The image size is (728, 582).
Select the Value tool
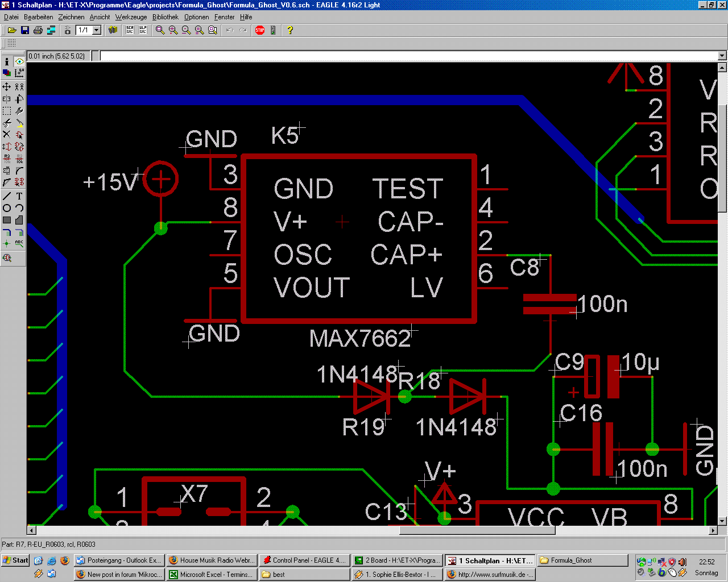19,159
